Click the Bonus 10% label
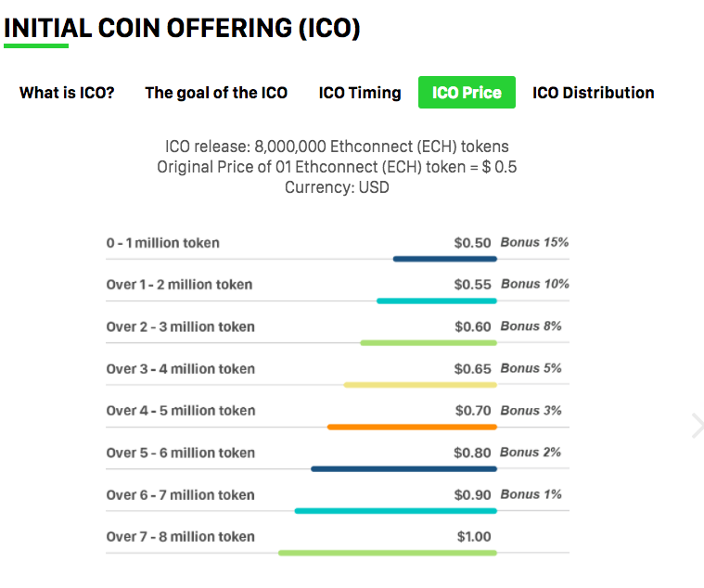 [534, 285]
